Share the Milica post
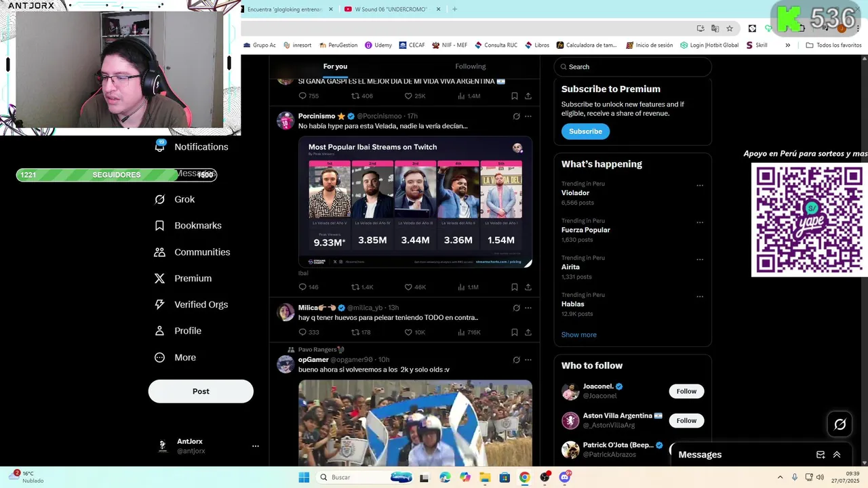The width and height of the screenshot is (868, 488). tap(528, 332)
